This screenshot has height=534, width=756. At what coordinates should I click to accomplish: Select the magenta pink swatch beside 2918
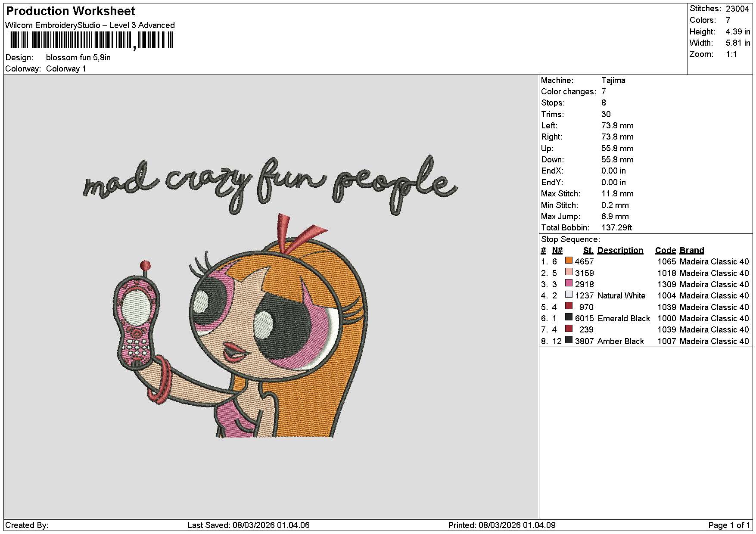pyautogui.click(x=569, y=283)
